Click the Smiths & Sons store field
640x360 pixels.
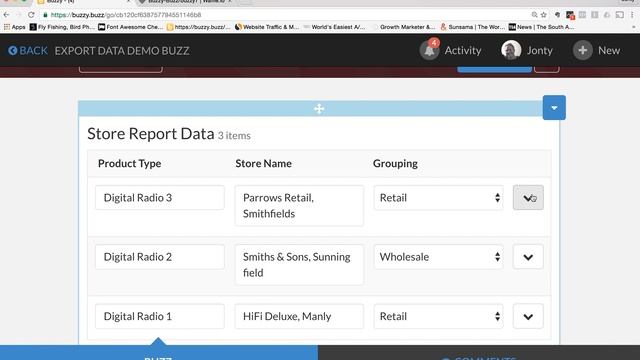(x=299, y=265)
